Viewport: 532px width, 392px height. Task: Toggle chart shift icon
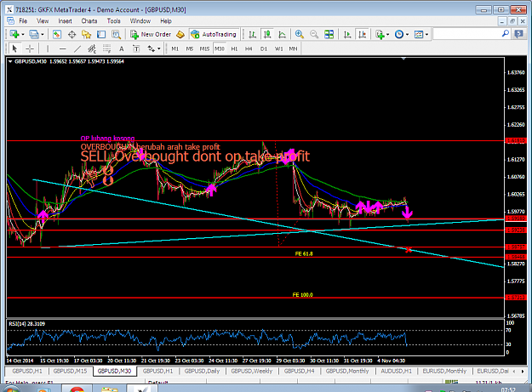point(363,34)
